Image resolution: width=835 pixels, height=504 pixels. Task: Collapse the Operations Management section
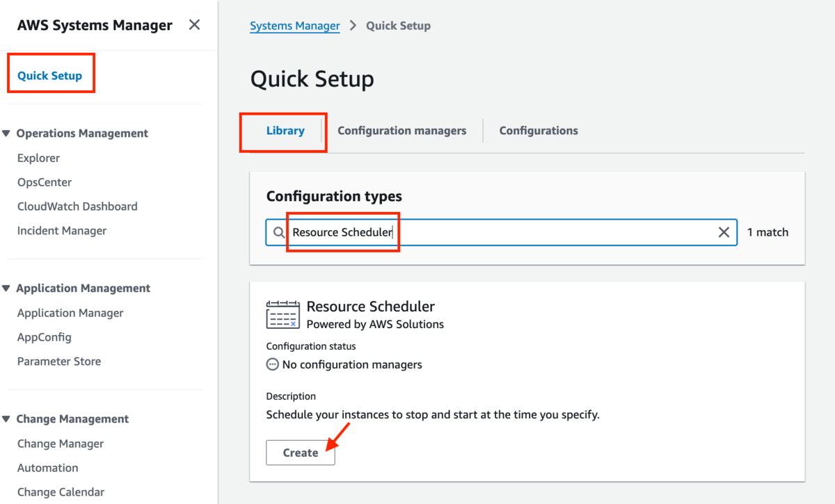coord(6,133)
